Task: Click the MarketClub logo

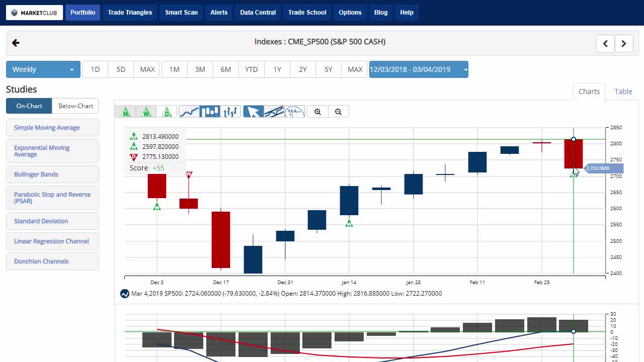Action: [x=35, y=13]
